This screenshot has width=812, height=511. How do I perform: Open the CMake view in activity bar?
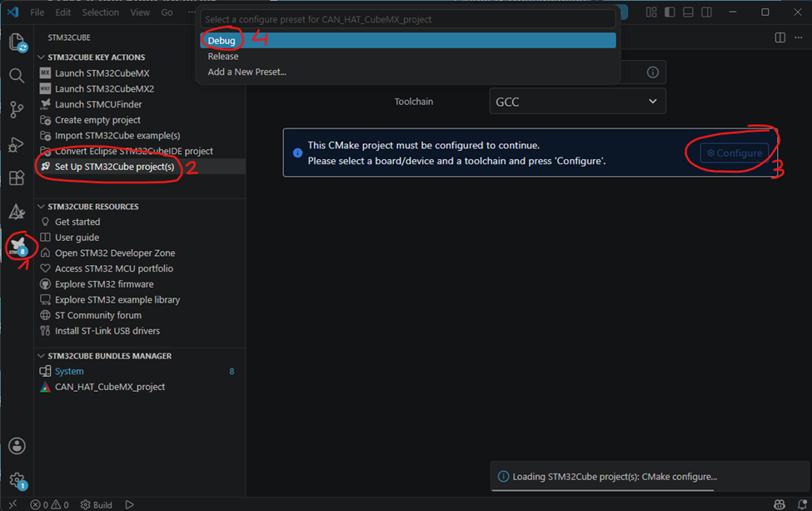click(17, 212)
